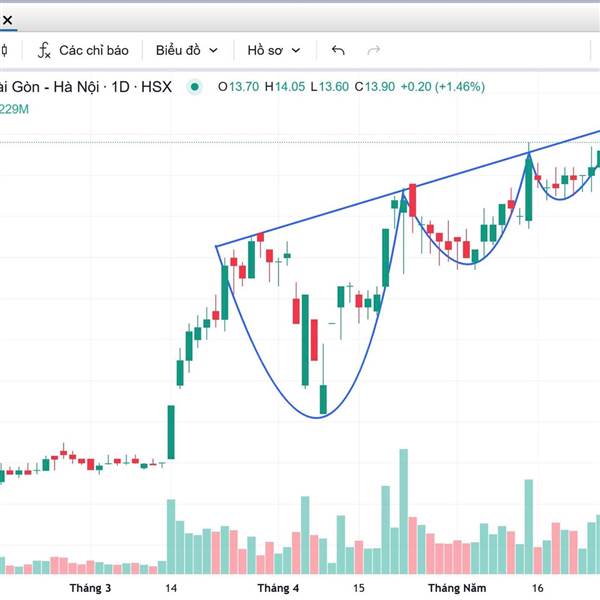Click the green market status dot
Viewport: 600px width, 600px height.
(194, 87)
